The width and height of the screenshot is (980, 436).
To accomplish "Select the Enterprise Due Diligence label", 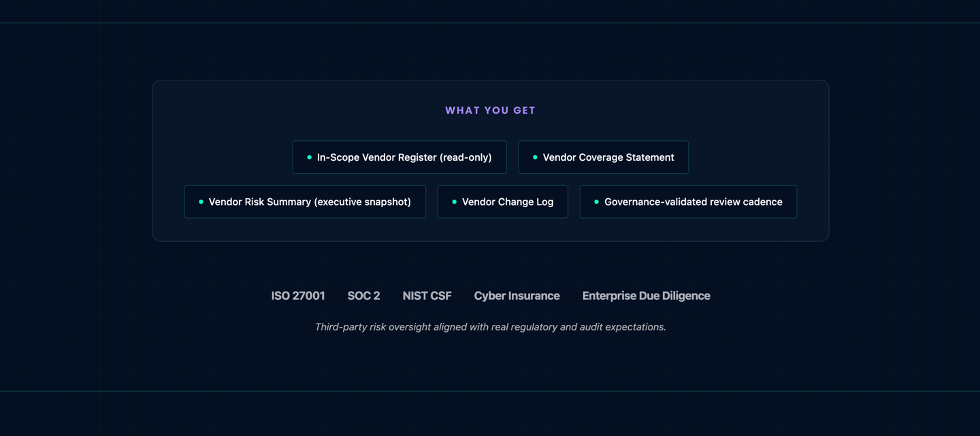I will pos(646,296).
